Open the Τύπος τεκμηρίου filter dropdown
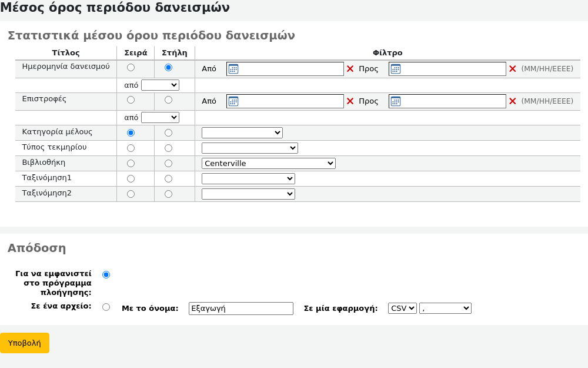588x368 pixels. [249, 148]
